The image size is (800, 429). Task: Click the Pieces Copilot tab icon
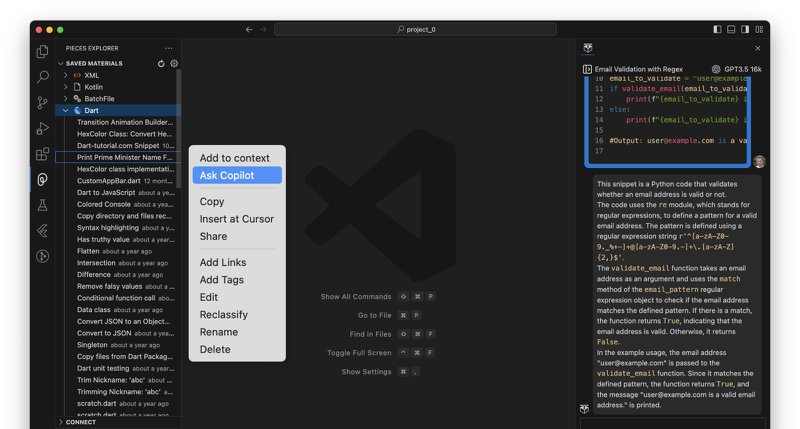click(588, 48)
